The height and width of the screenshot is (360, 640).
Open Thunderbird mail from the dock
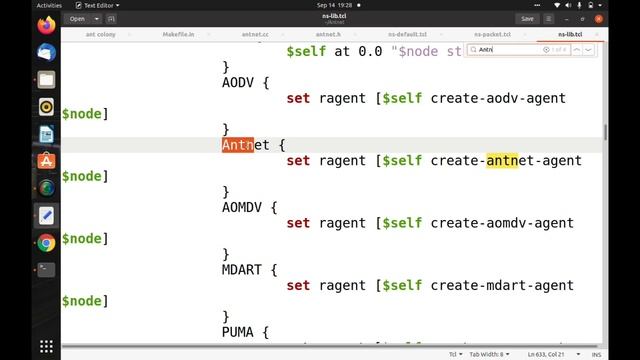[46, 53]
